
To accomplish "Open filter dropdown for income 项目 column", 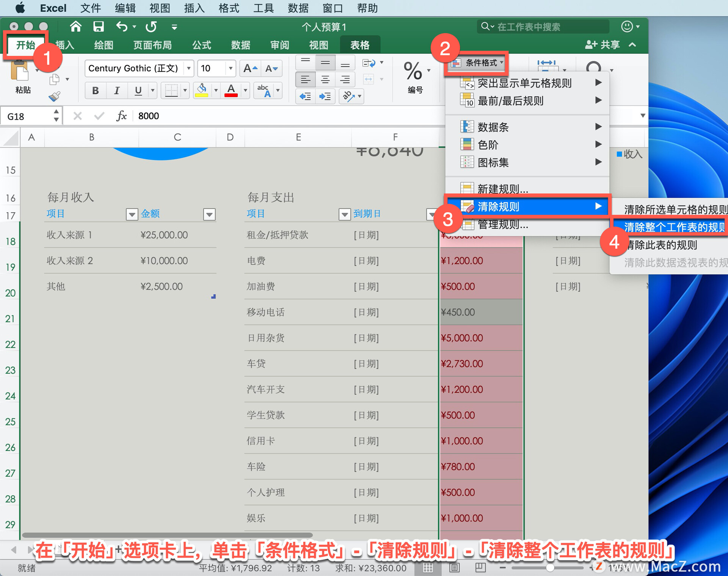I will click(132, 214).
